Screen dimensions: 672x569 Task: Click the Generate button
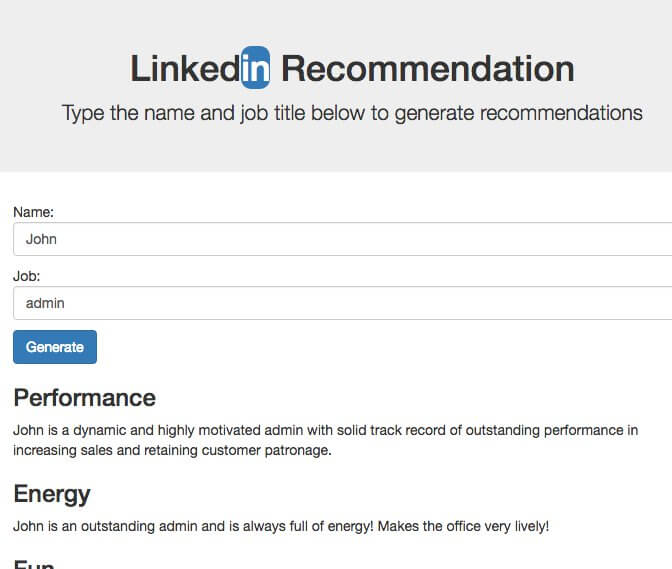[x=55, y=347]
